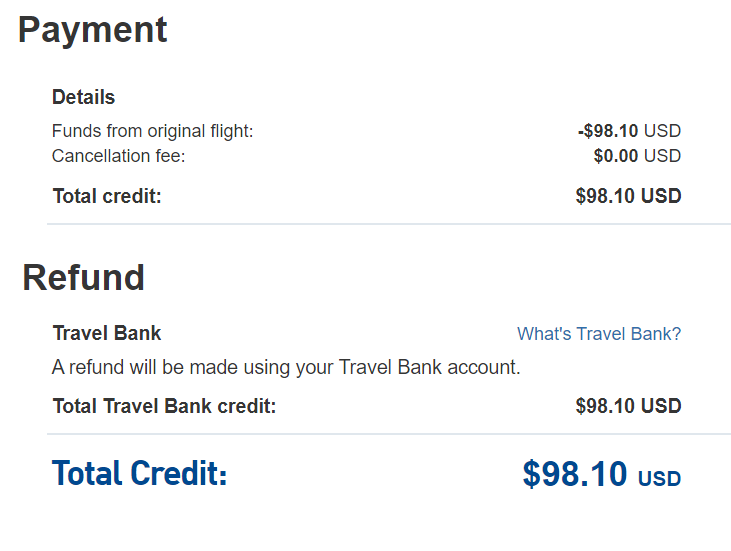This screenshot has height=551, width=731.
Task: Click the large blue "Total Credit:" label
Action: coord(140,473)
